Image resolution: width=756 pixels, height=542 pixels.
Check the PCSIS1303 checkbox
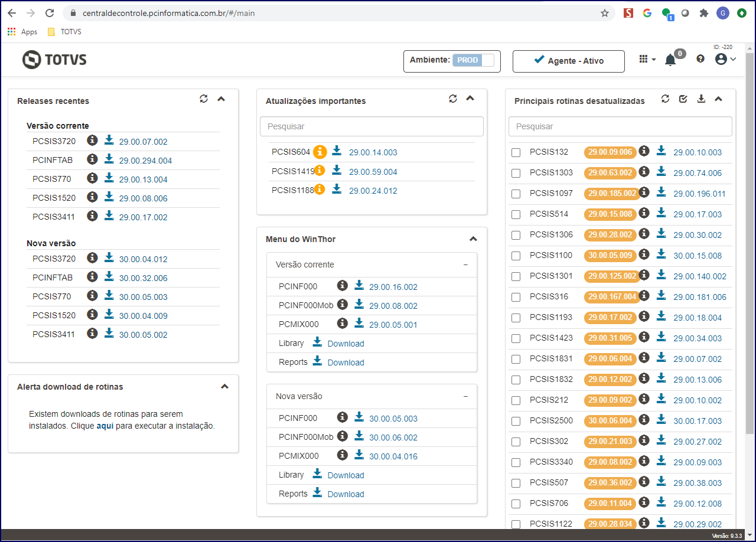(516, 174)
